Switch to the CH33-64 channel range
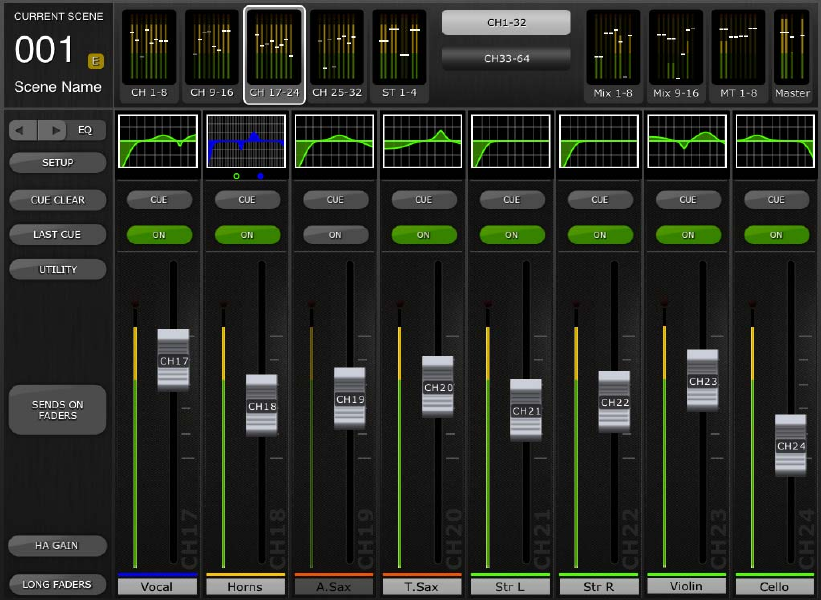Viewport: 821px width, 600px height. 506,59
